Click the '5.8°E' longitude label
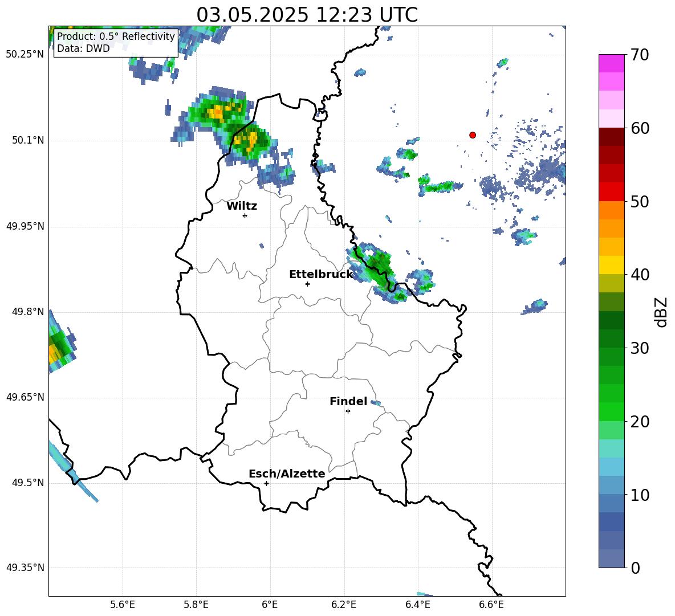The width and height of the screenshot is (675, 616). pyautogui.click(x=196, y=605)
